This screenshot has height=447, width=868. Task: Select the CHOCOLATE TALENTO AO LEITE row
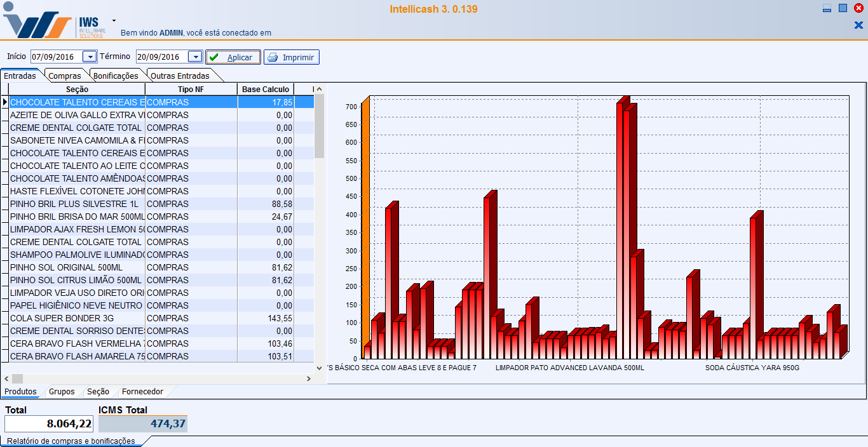(161, 166)
